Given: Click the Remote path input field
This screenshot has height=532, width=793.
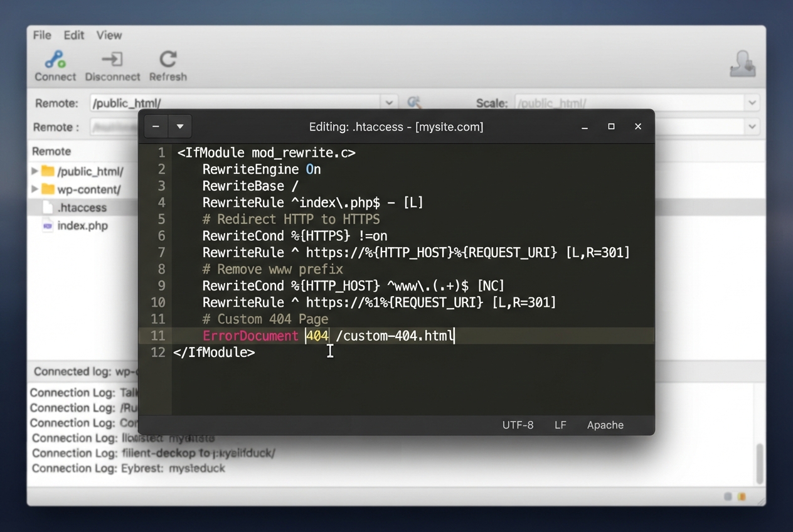Looking at the screenshot, I should 235,103.
